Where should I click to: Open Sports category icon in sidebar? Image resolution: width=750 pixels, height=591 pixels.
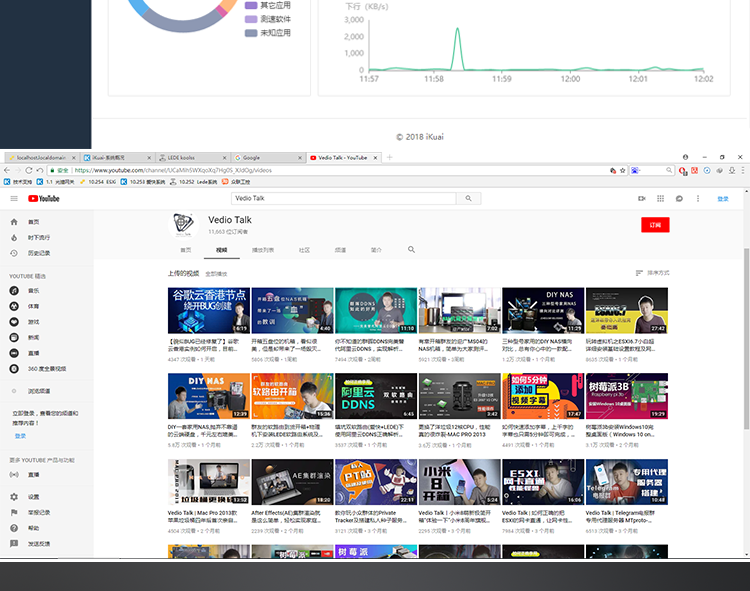14,306
